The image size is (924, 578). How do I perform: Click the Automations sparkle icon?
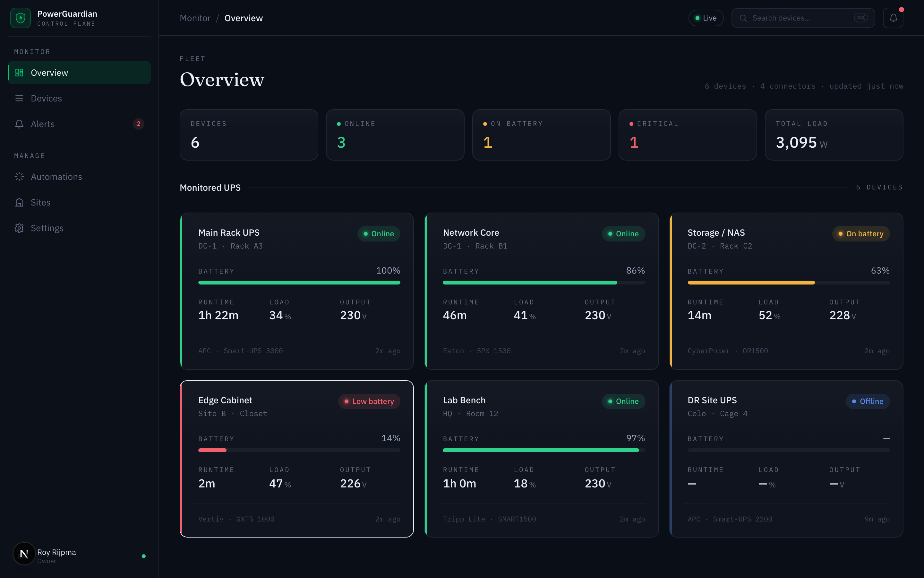coord(19,177)
